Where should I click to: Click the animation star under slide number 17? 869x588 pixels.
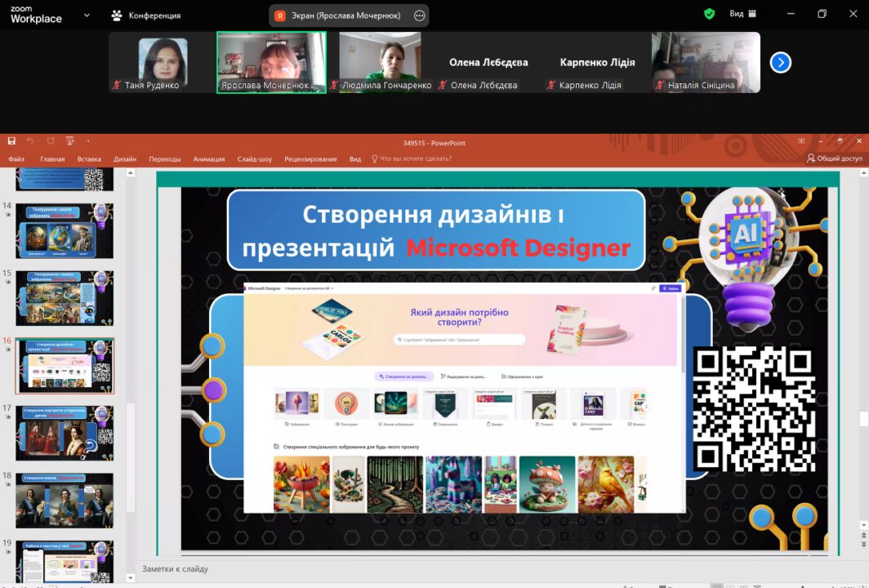(8, 416)
